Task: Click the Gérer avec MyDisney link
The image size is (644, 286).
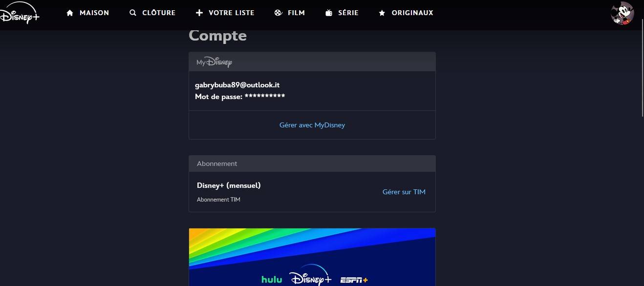Action: pyautogui.click(x=312, y=125)
